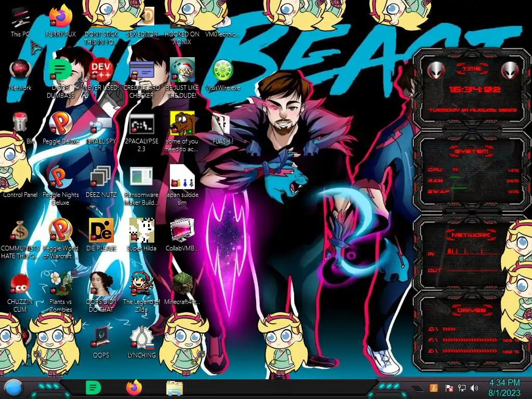Viewport: 532px width, 399px height.
Task: Open the Ransomware Maker Build... shortcut
Action: pos(141,186)
